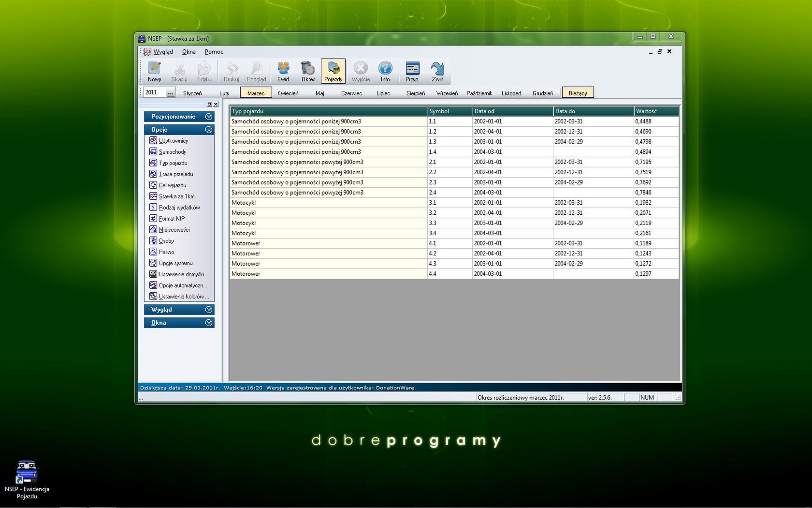Screen dimensions: 812x508
Task: Close the sidebar panel with X
Action: (x=216, y=104)
